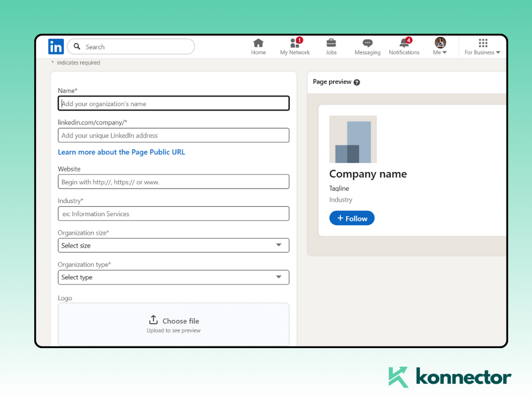Open the Me profile avatar
Screen dimensions: 532x399
point(440,43)
